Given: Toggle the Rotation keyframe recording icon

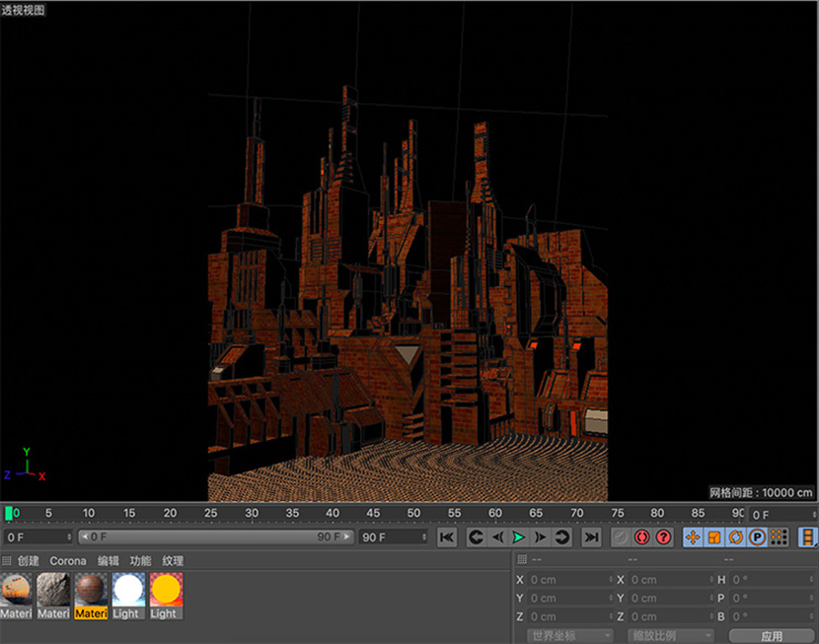Looking at the screenshot, I should (x=735, y=537).
